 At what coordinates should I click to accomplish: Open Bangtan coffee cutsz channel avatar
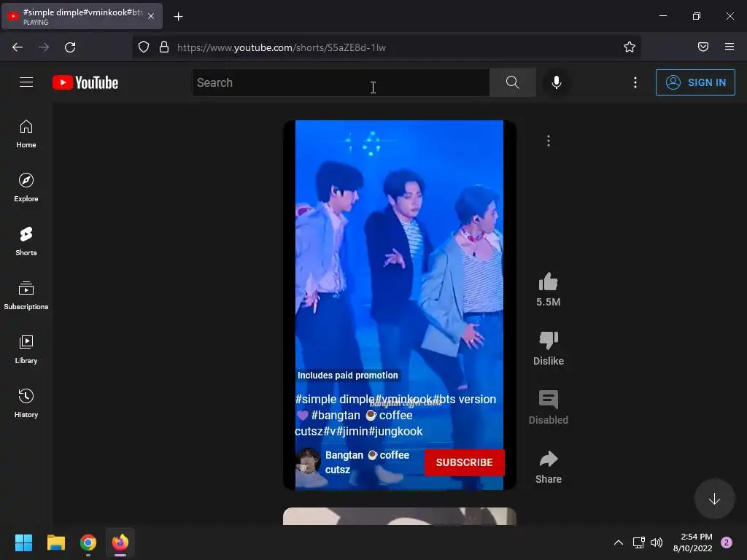(x=309, y=462)
